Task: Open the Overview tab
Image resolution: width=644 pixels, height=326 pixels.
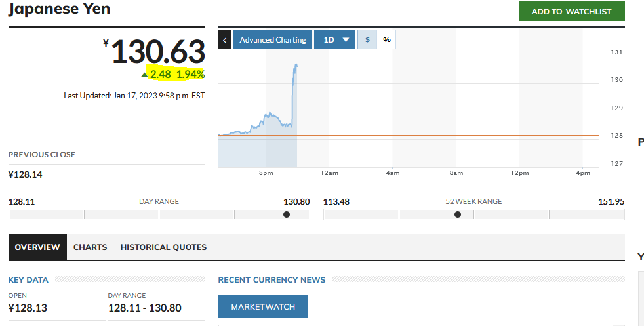Action: [37, 247]
